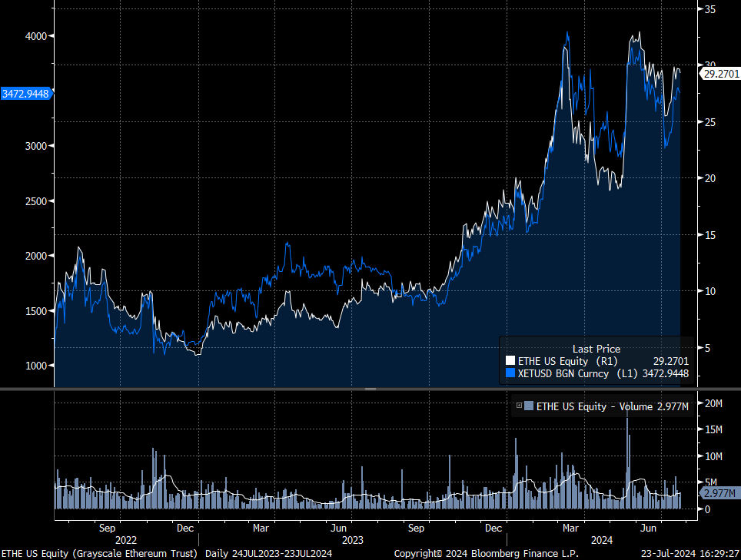Click the 20M label on the volume axis
Screen dimensions: 741x560
click(x=713, y=403)
